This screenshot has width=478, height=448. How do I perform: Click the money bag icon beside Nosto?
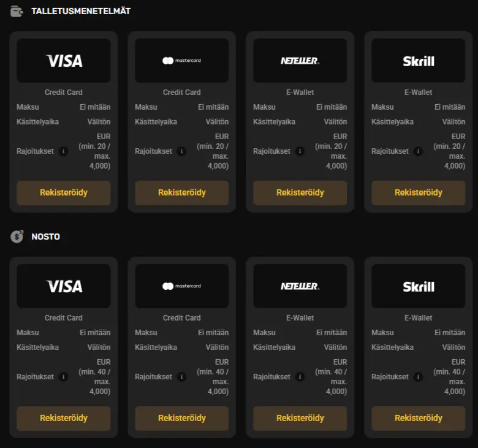coord(17,237)
